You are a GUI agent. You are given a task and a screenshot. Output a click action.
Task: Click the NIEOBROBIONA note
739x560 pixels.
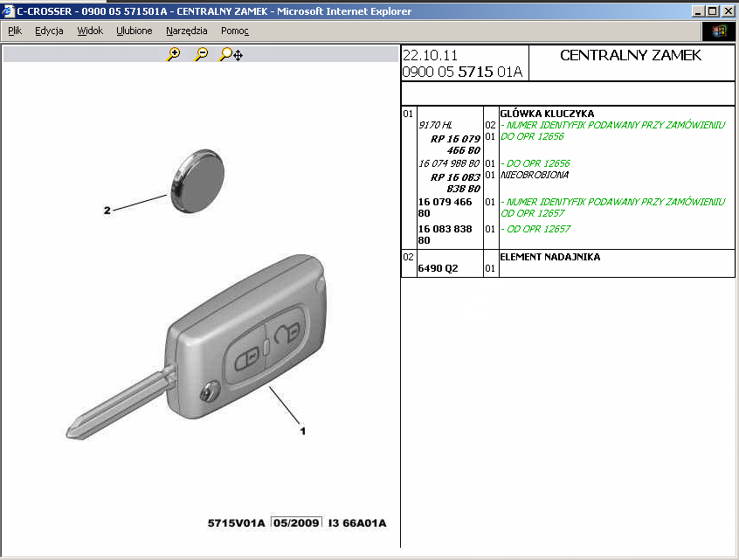pos(535,175)
